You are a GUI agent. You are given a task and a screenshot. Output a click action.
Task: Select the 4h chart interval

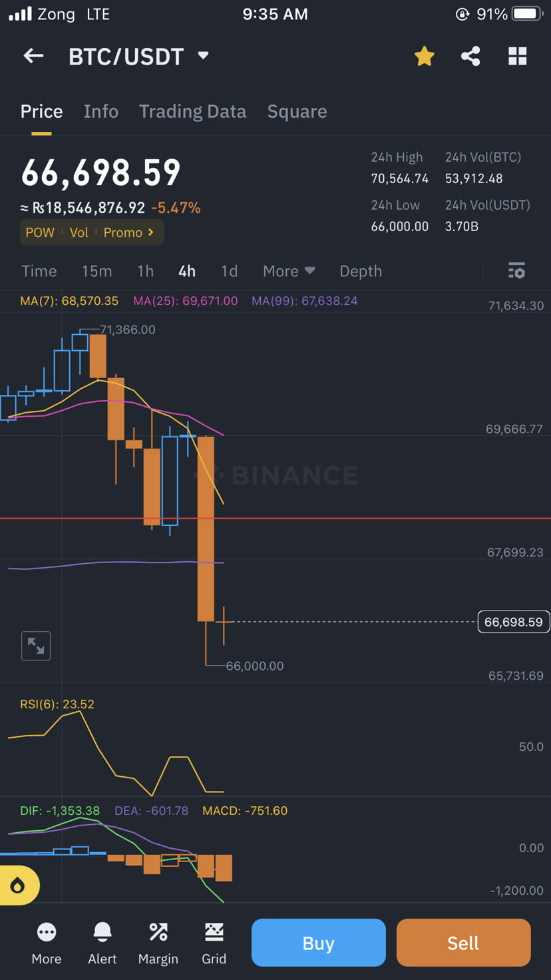click(187, 271)
